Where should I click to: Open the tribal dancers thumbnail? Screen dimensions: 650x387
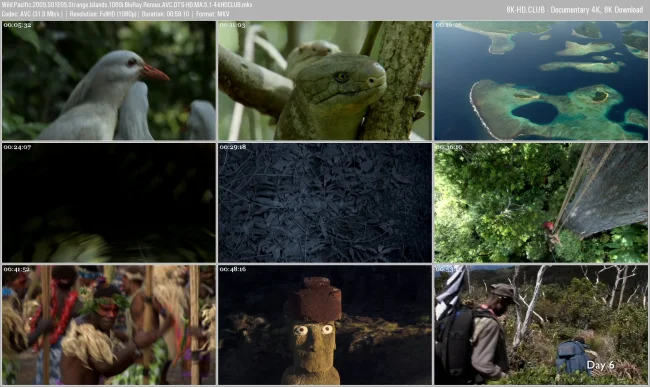109,325
